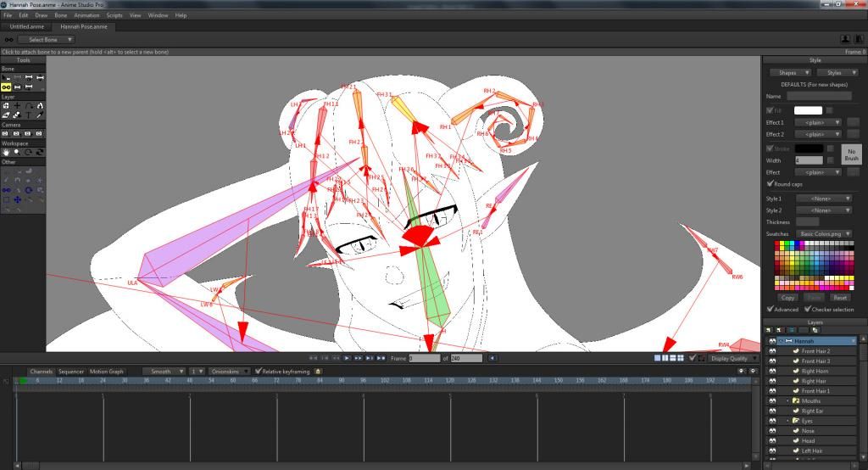Open the Shapes dropdown

tap(791, 73)
